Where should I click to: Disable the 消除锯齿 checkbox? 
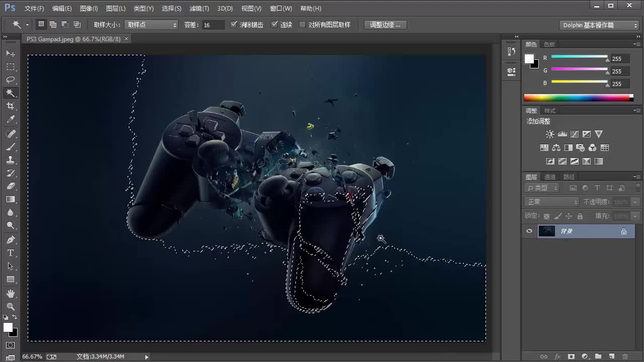tap(234, 24)
